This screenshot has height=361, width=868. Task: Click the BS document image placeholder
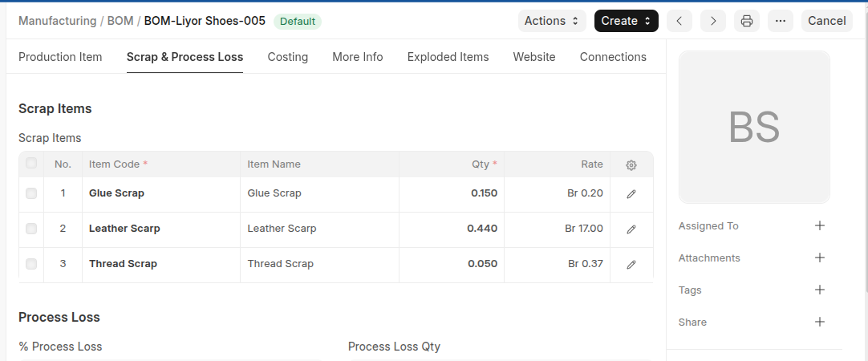click(x=754, y=127)
